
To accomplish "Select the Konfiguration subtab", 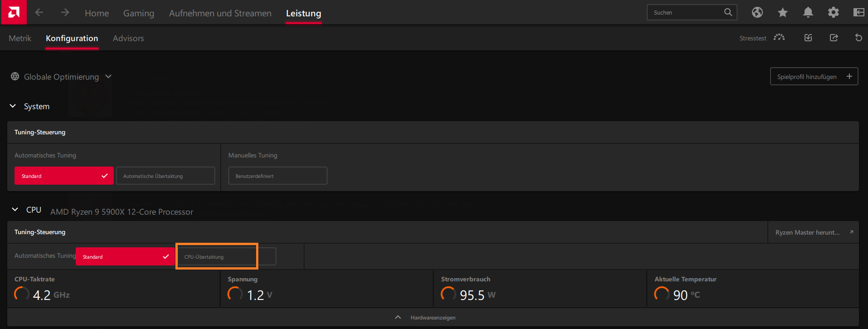I will pos(72,38).
